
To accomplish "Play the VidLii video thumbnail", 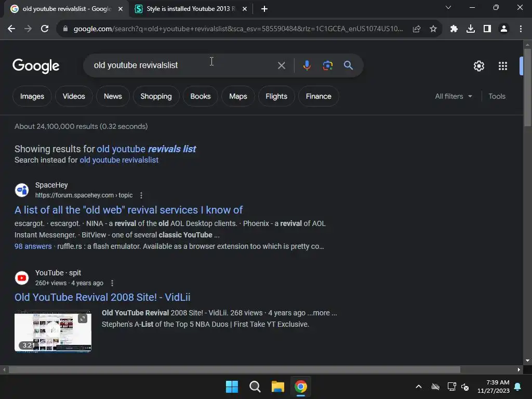I will 53,331.
